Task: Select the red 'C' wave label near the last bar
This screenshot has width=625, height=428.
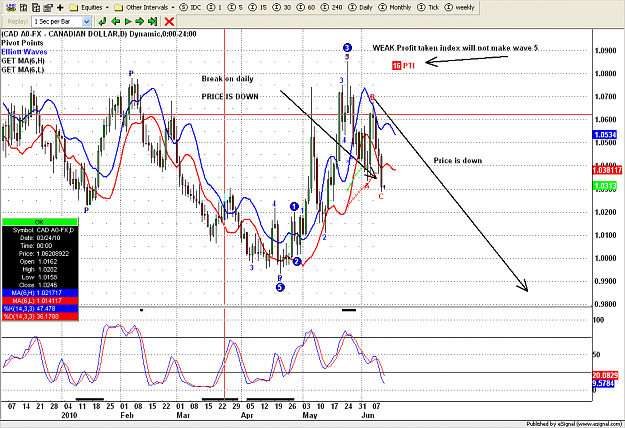Action: click(381, 196)
